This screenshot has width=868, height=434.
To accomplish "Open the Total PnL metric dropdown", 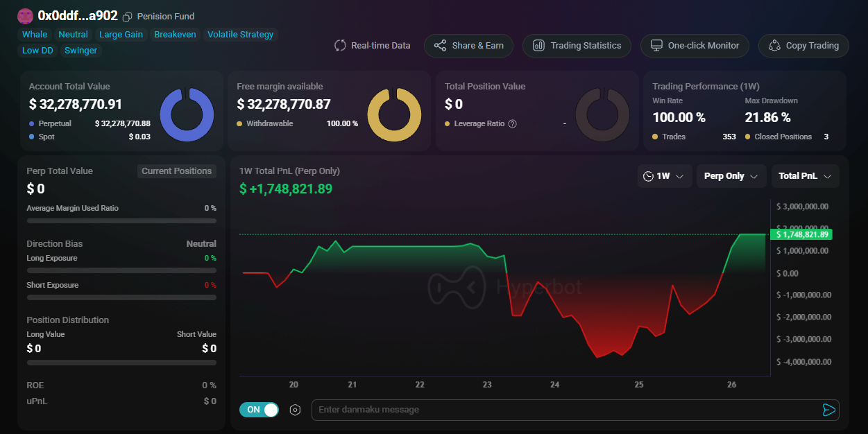I will (x=805, y=176).
